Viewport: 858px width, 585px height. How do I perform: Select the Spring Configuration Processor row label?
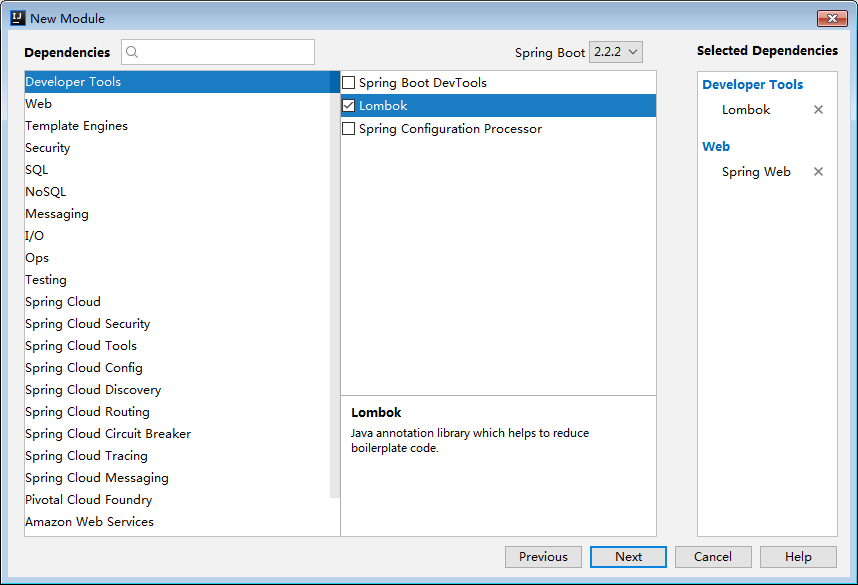[450, 129]
